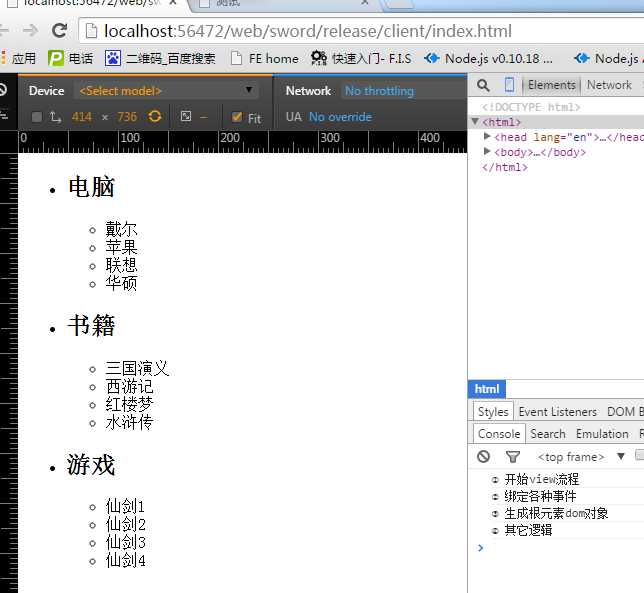Click the 联想 list item
644x593 pixels.
pyautogui.click(x=121, y=265)
